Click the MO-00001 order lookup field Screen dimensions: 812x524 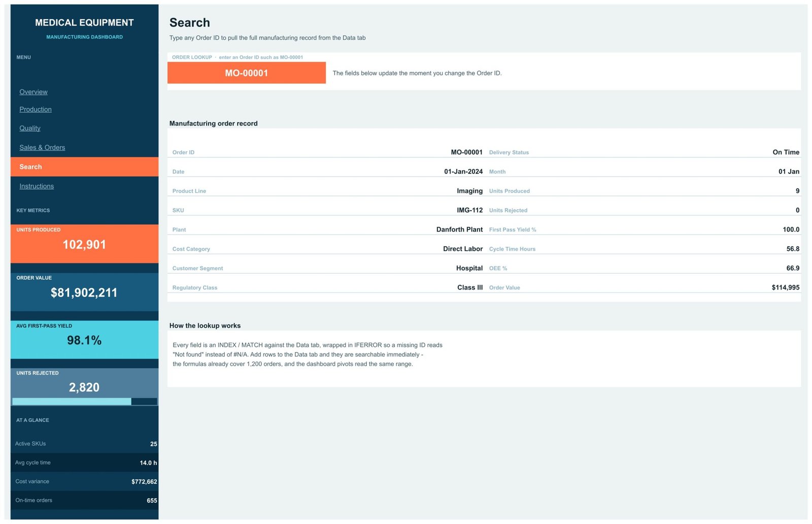[247, 73]
